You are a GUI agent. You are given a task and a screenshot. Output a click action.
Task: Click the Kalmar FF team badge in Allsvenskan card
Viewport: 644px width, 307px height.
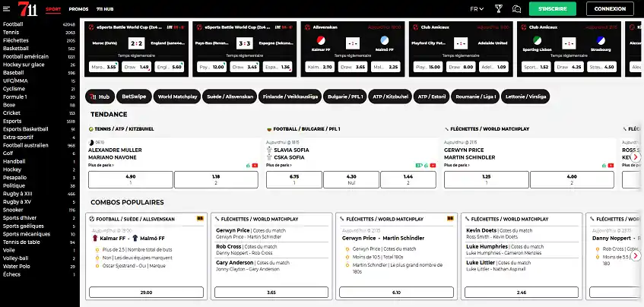[321, 40]
